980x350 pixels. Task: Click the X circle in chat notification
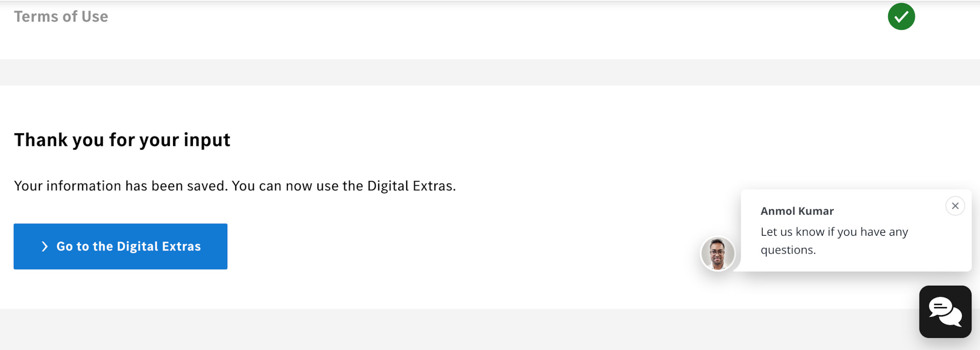tap(955, 206)
